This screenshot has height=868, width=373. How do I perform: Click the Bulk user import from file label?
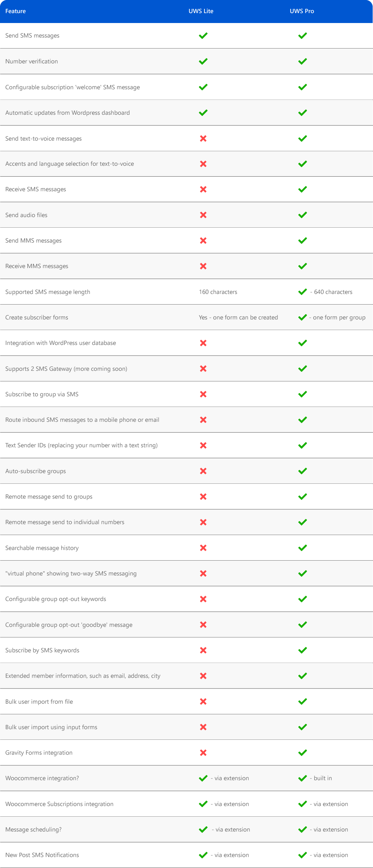click(x=39, y=702)
